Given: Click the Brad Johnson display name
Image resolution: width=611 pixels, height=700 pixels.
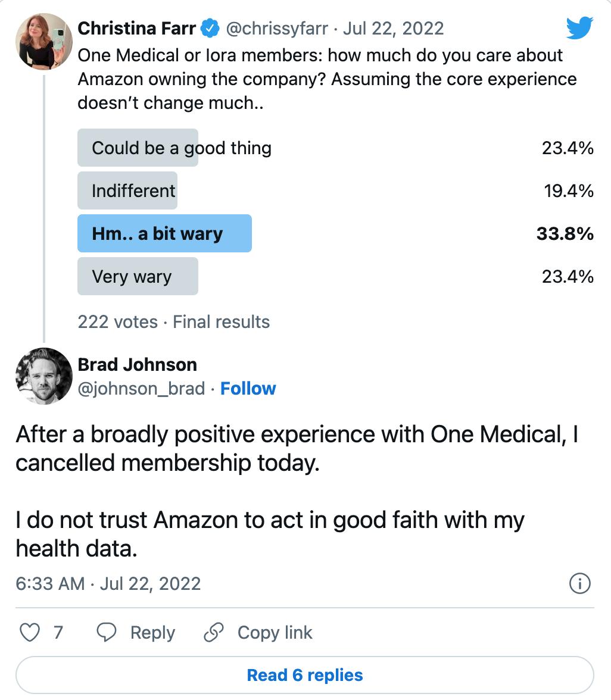Looking at the screenshot, I should click(x=137, y=364).
